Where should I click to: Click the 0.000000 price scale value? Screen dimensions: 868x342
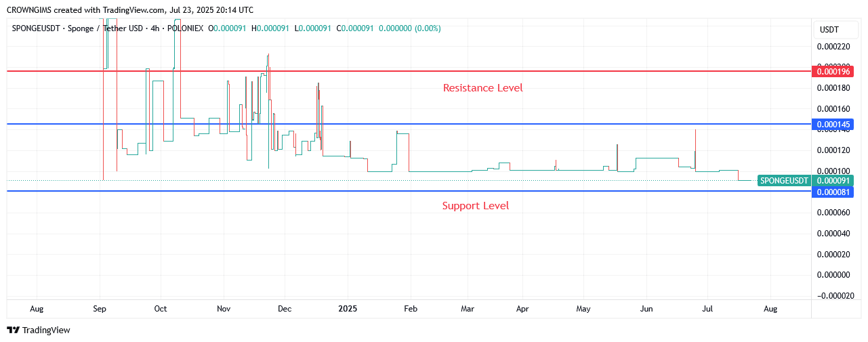pyautogui.click(x=833, y=275)
